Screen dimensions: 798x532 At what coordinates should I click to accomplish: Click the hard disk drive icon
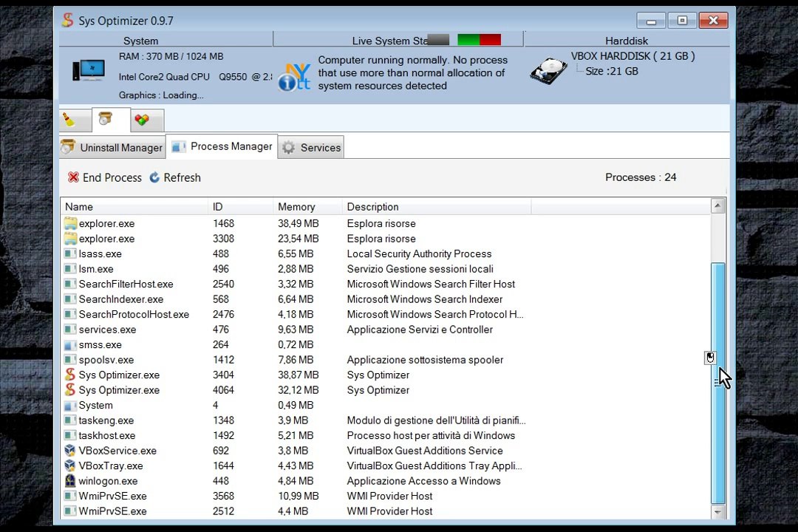[x=548, y=71]
